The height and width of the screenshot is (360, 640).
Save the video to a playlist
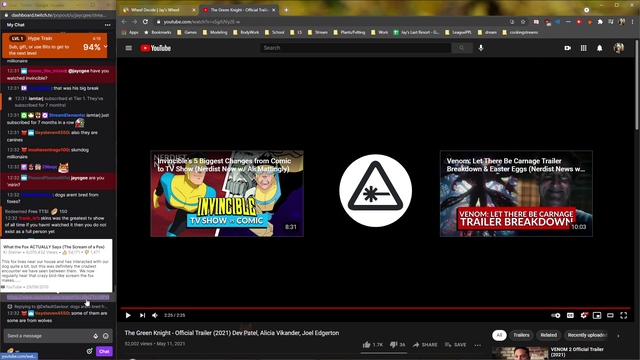pos(456,344)
